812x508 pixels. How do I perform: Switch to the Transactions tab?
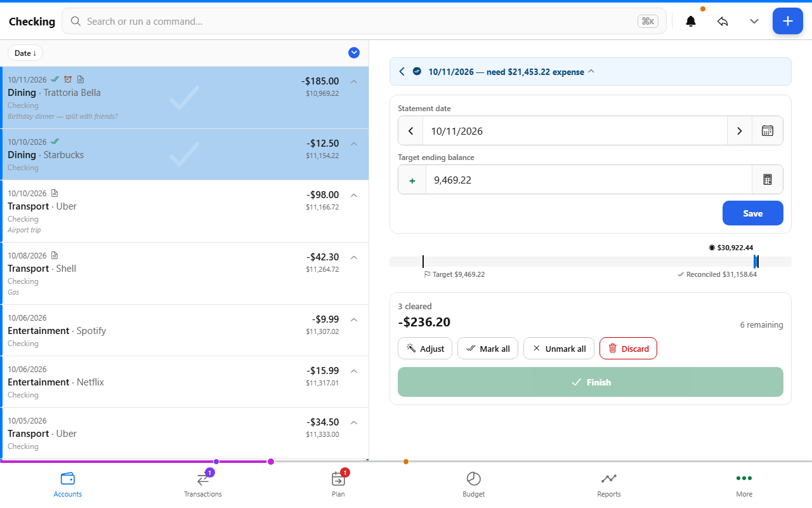[203, 485]
